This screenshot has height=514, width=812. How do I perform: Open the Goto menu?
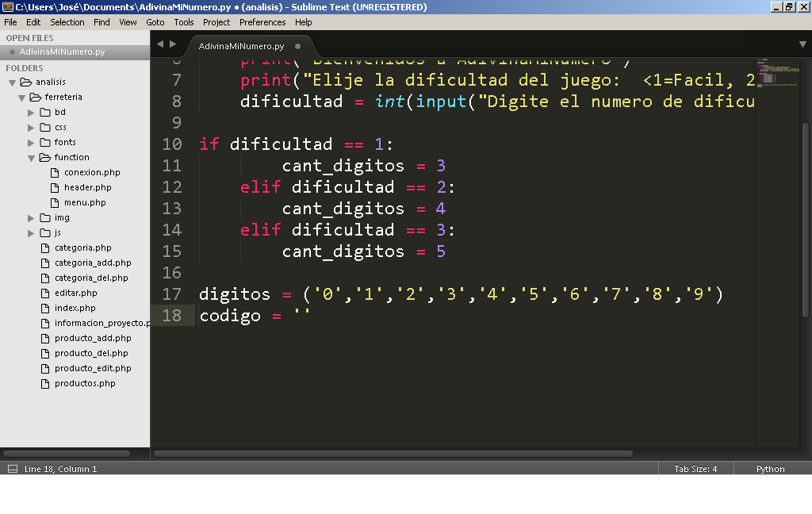click(x=155, y=22)
